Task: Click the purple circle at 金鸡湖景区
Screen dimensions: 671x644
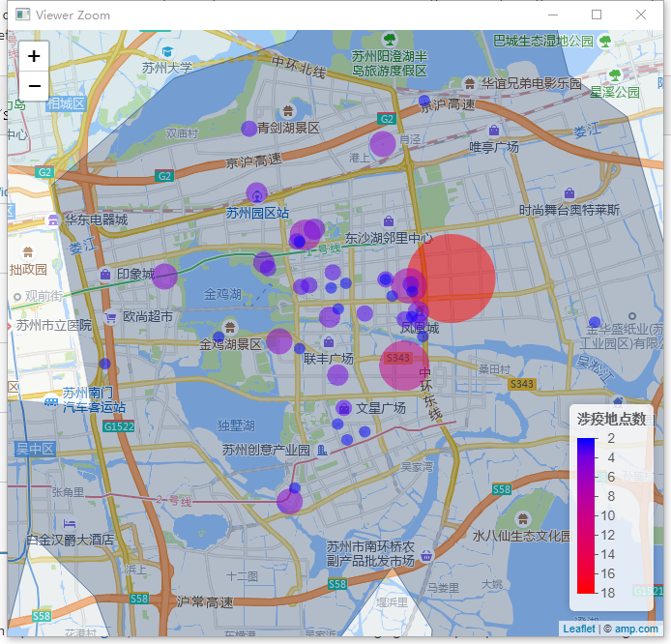Action: point(279,341)
